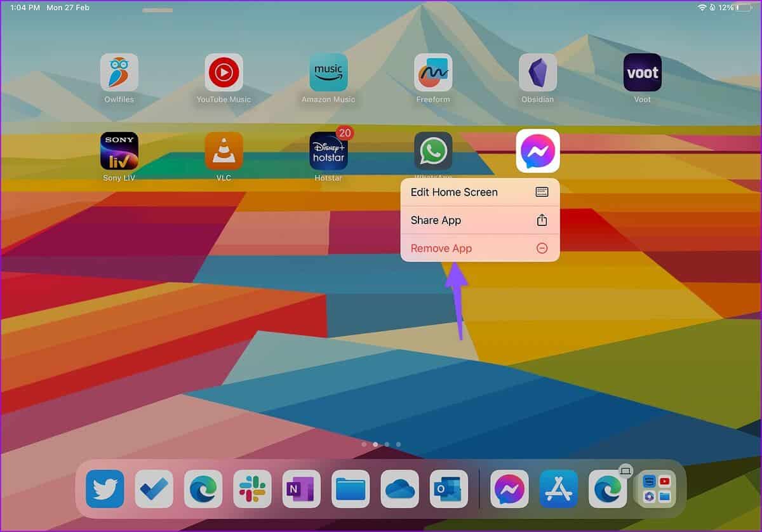Open Amazon Music app

[328, 72]
